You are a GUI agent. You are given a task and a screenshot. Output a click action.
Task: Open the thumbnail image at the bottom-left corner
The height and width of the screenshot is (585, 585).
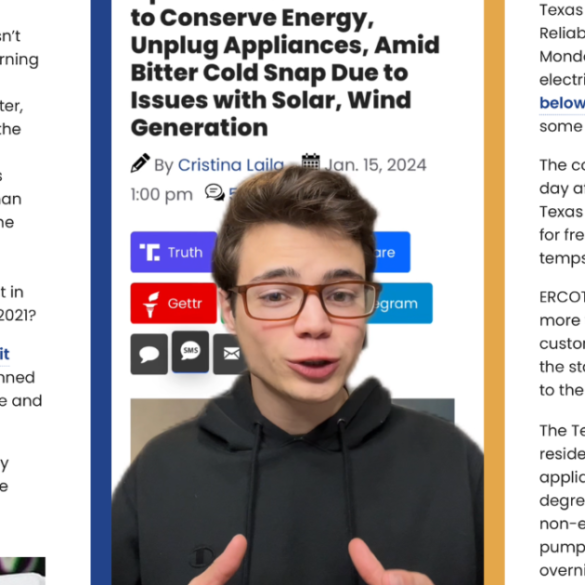(22, 571)
